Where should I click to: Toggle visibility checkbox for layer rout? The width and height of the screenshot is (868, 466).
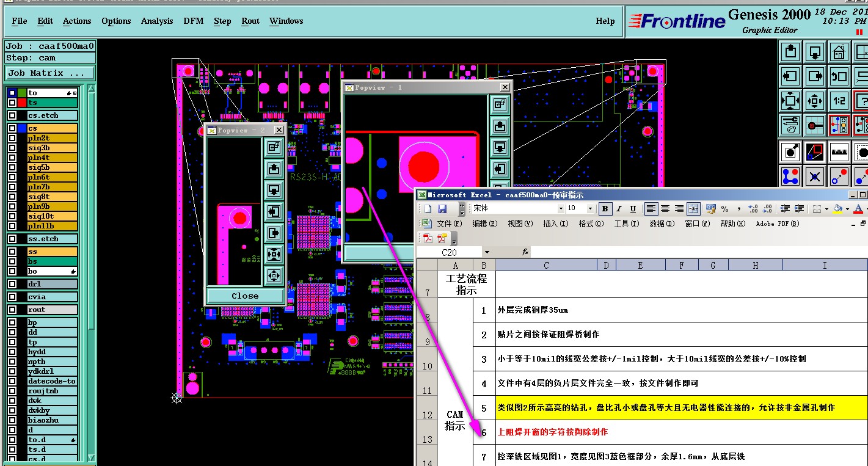click(12, 310)
